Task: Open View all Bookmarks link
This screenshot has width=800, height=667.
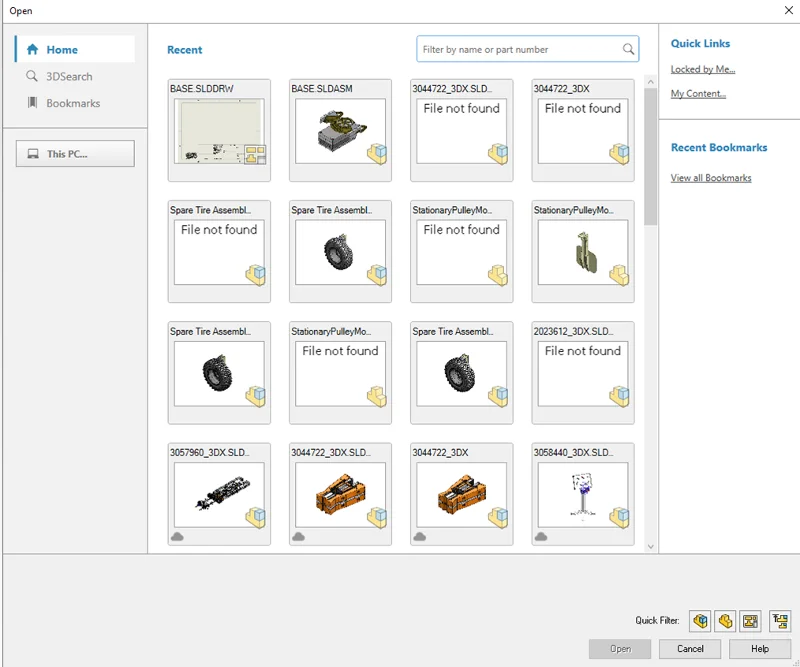Action: click(x=711, y=178)
